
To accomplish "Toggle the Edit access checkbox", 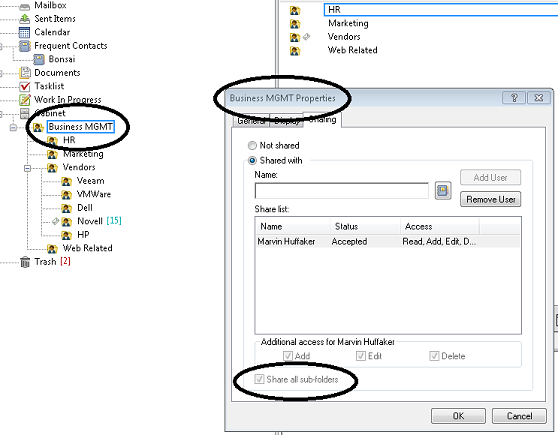I will pyautogui.click(x=360, y=356).
